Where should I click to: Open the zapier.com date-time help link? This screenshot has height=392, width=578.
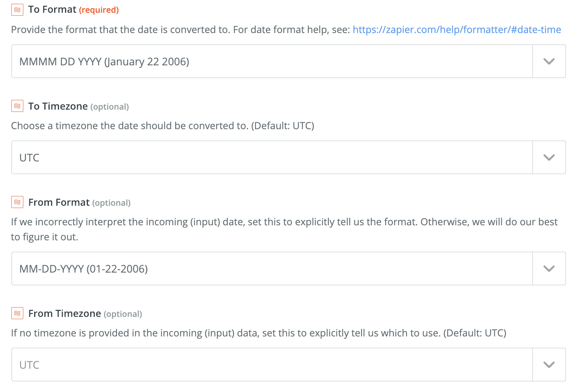457,30
